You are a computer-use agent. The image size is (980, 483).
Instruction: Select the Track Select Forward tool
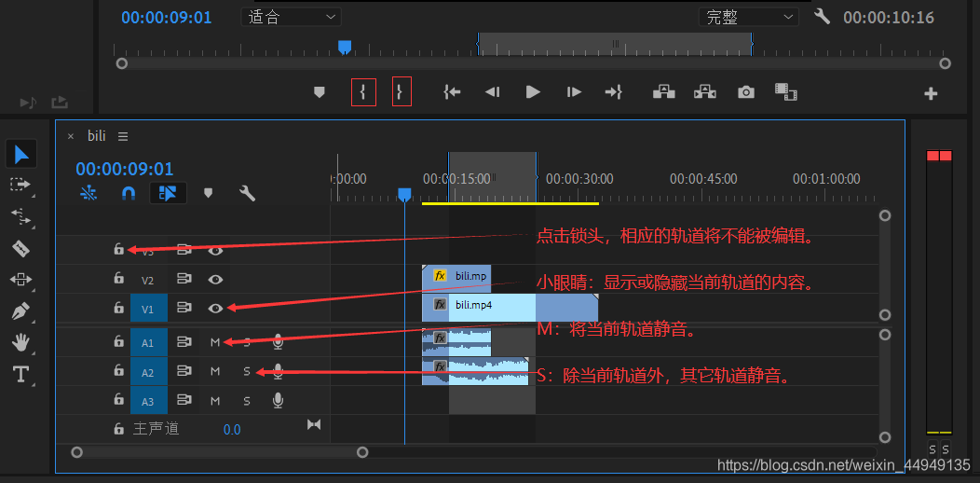point(20,186)
